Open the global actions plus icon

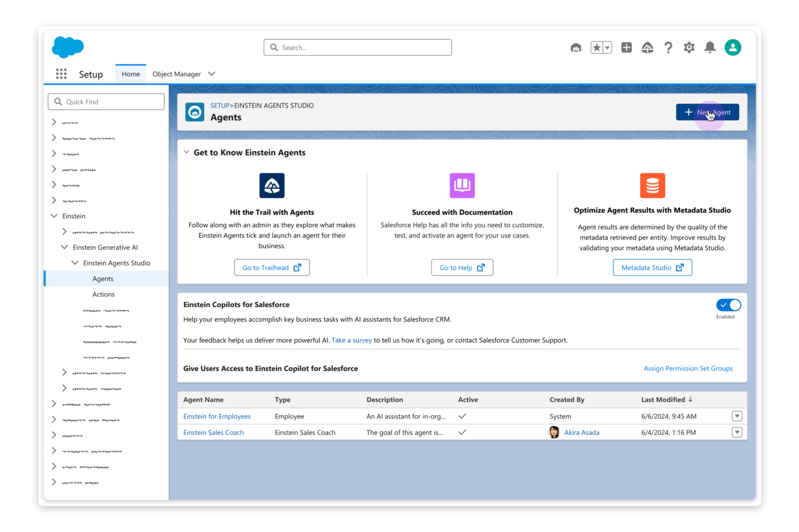click(x=626, y=47)
